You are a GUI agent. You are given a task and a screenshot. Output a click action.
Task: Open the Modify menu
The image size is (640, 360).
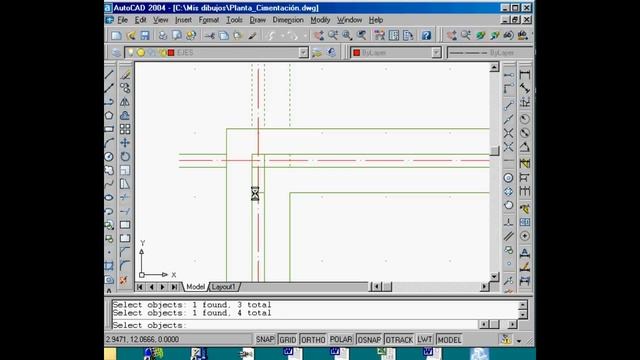320,20
